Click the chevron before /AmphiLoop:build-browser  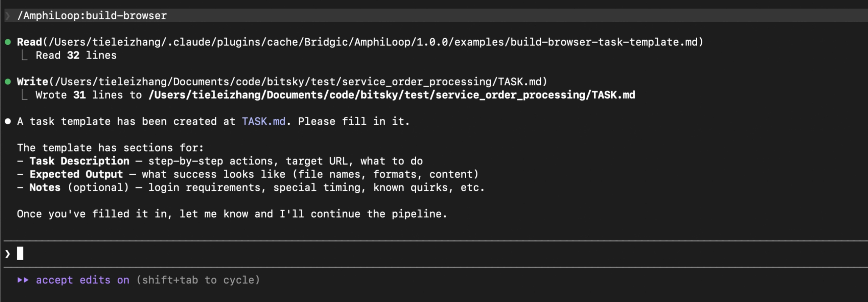8,16
